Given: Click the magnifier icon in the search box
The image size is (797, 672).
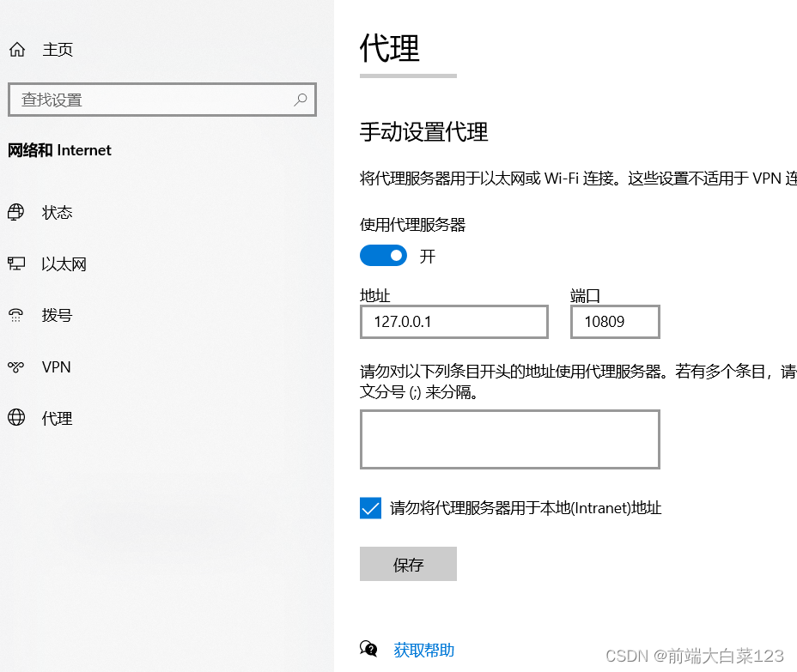Looking at the screenshot, I should click(301, 100).
